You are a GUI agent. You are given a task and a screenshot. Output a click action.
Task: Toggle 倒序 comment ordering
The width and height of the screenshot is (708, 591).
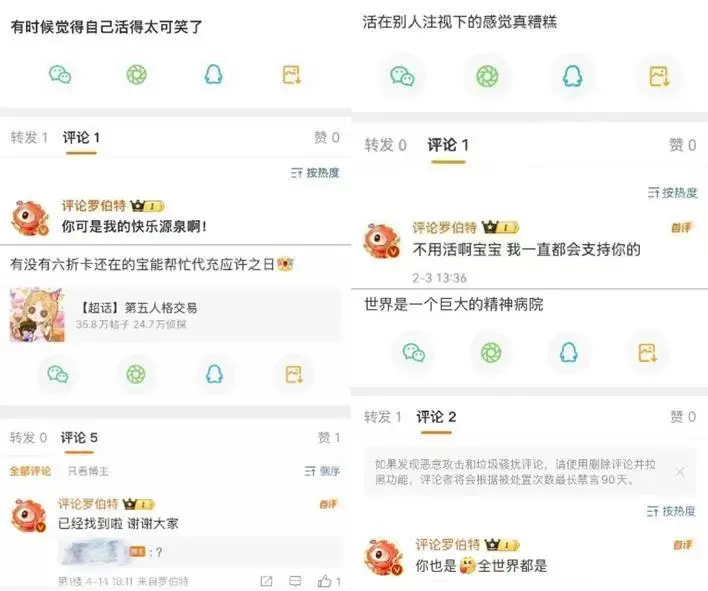(x=322, y=471)
